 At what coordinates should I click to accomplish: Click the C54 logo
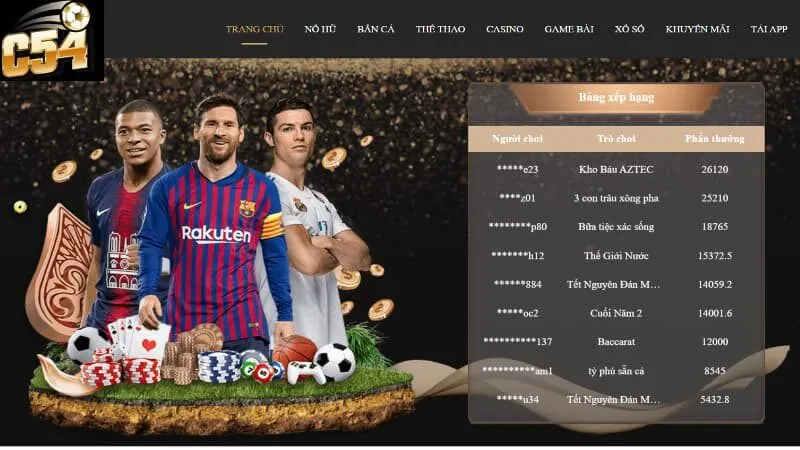click(51, 40)
